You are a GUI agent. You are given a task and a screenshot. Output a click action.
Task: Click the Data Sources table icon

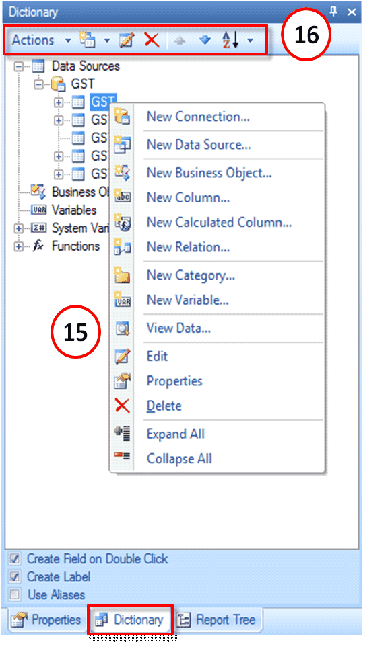point(38,66)
